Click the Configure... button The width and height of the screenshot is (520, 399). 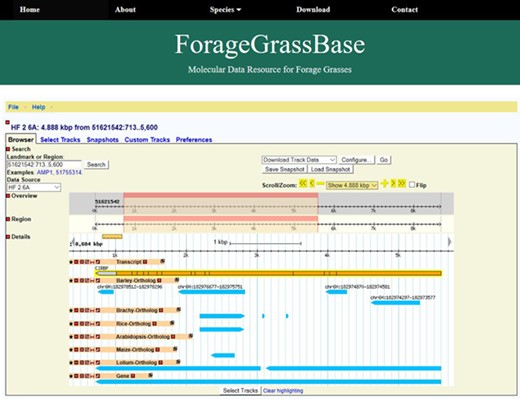click(356, 160)
